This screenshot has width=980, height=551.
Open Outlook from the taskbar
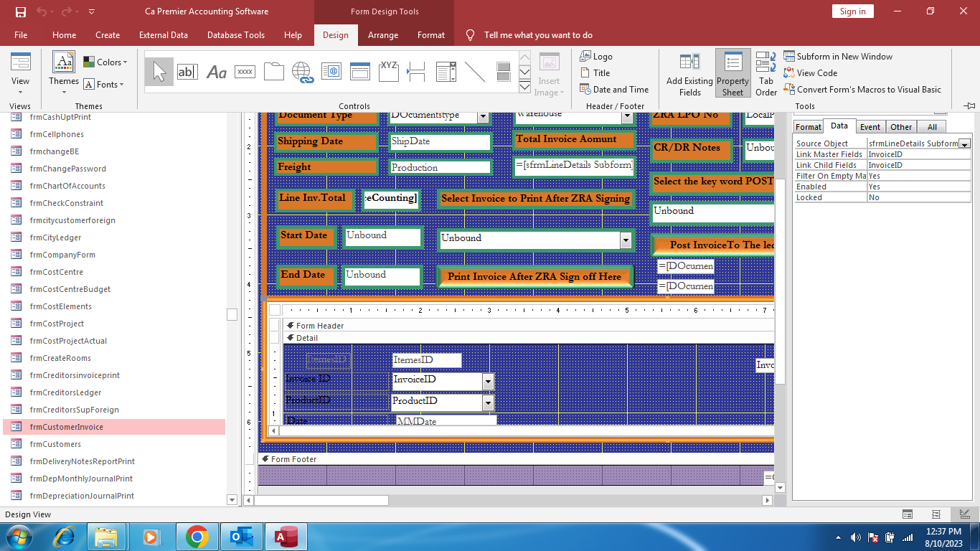241,537
